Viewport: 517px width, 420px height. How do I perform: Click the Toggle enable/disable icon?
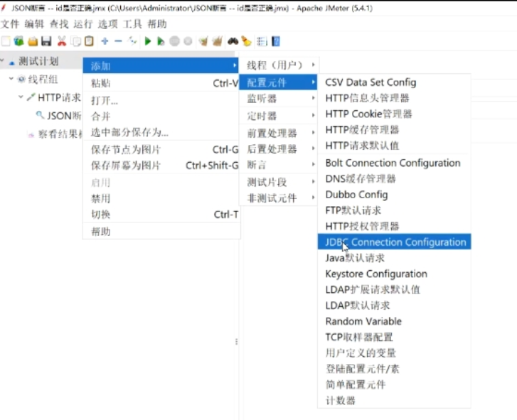(132, 41)
